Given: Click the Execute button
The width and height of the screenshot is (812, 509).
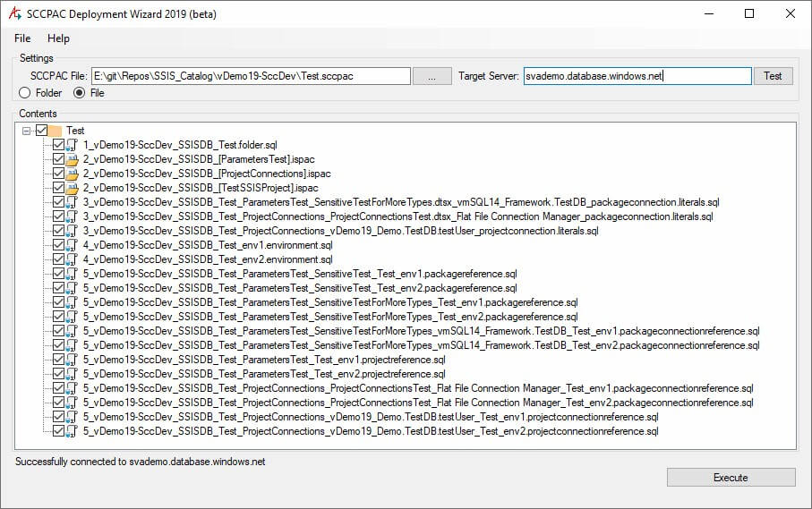Looking at the screenshot, I should 731,478.
